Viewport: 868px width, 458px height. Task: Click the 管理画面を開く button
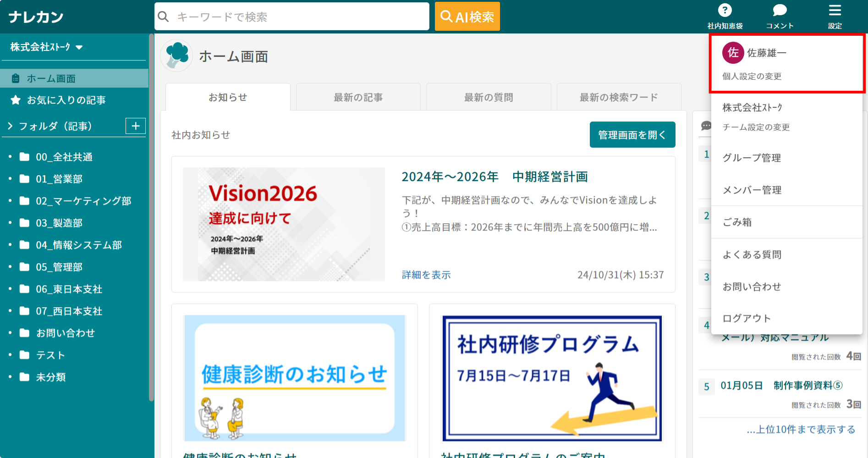[632, 134]
